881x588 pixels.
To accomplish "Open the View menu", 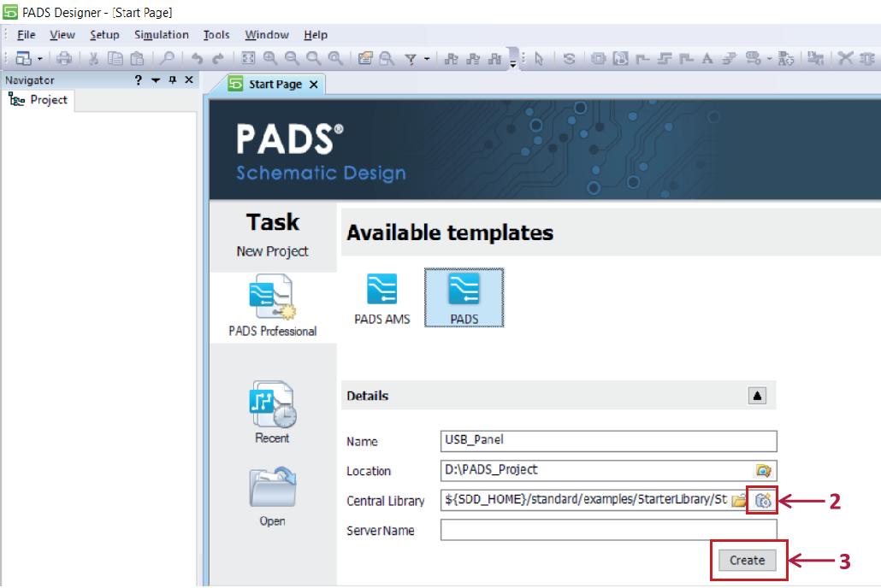I will 62,35.
